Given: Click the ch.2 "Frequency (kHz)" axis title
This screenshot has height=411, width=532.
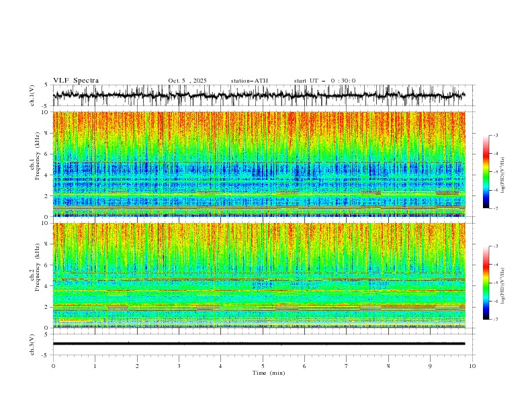Looking at the screenshot, I should (38, 267).
